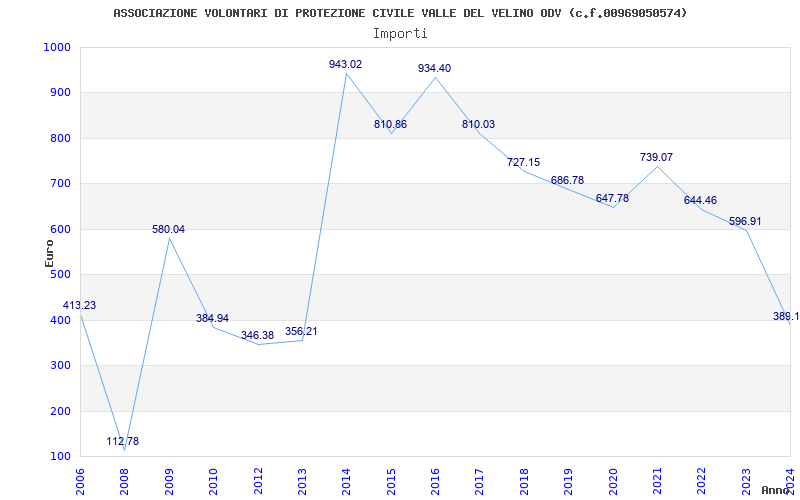
Task: Click the 'Anno' x-axis label
Action: point(776,490)
